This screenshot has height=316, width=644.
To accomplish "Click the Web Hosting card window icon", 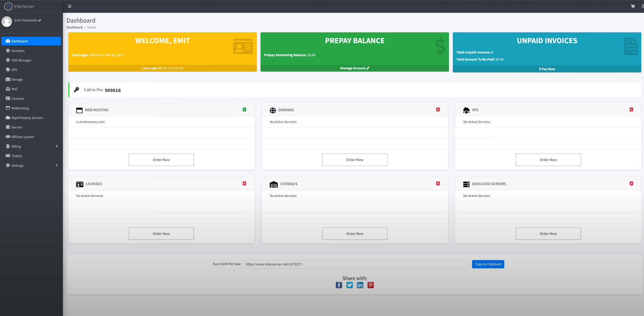I will (79, 110).
